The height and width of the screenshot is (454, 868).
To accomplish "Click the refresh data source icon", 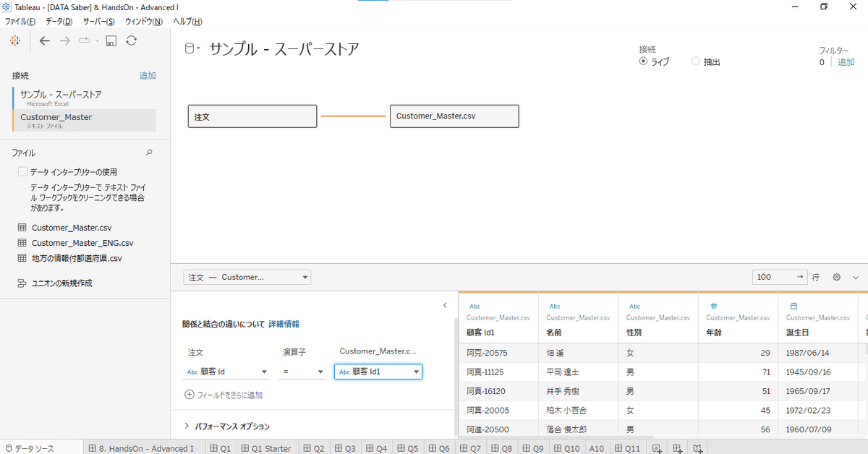I will pos(131,41).
